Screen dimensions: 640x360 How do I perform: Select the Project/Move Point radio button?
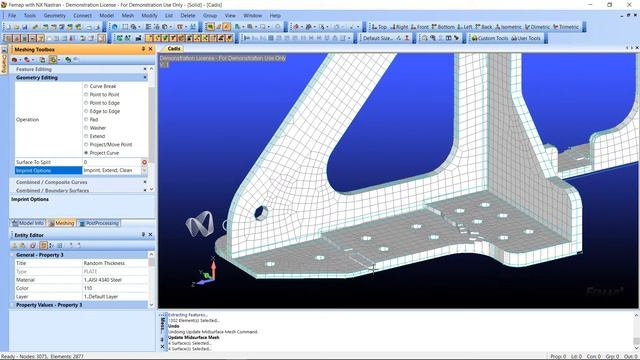tap(86, 144)
